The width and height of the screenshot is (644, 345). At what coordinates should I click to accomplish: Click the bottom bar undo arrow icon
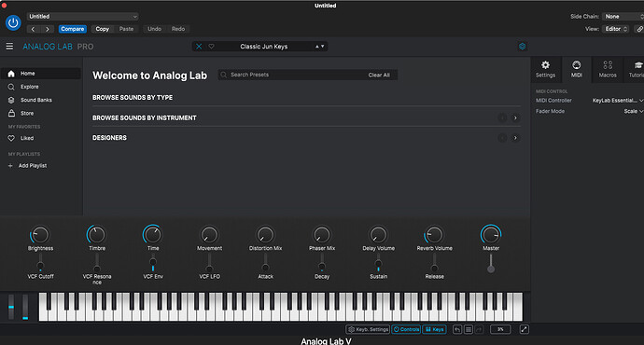coord(457,329)
